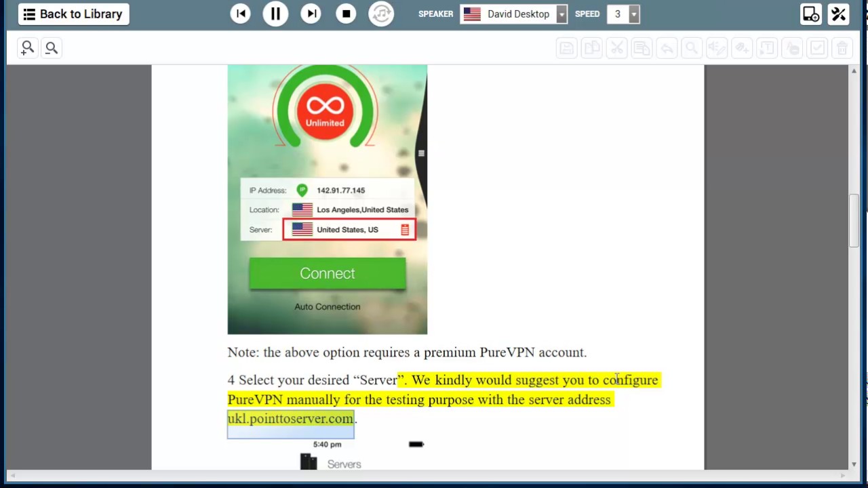
Task: Zoom out with the magnifier icon
Action: [52, 47]
